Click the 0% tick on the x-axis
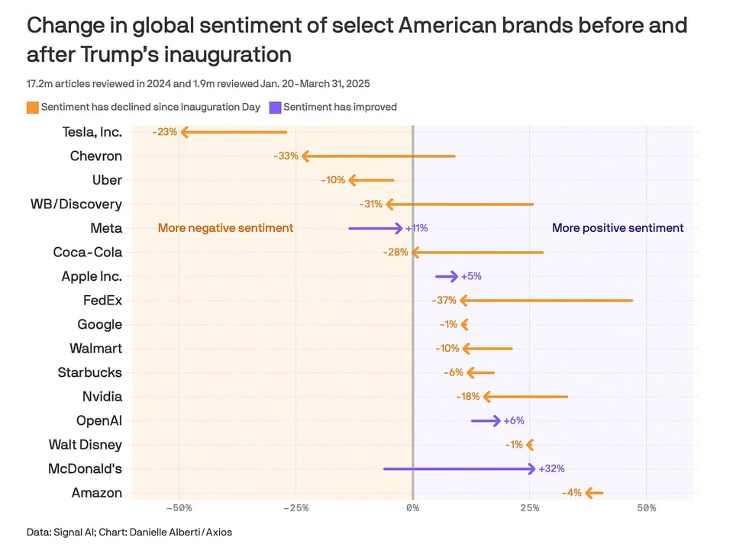The height and width of the screenshot is (560, 733). point(412,507)
